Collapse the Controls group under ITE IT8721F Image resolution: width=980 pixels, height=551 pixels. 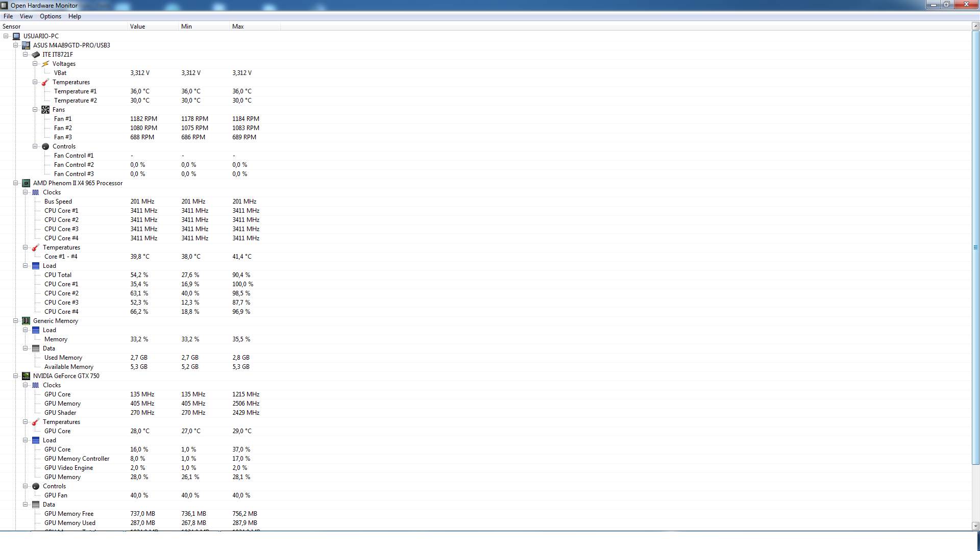35,146
